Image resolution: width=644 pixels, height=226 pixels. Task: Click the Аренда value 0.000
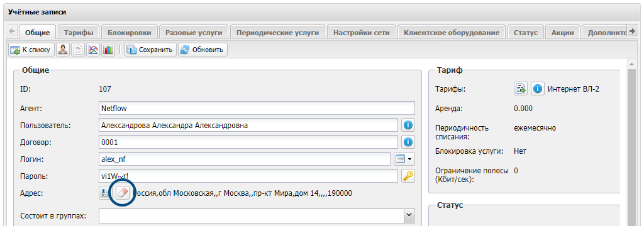[x=523, y=109]
